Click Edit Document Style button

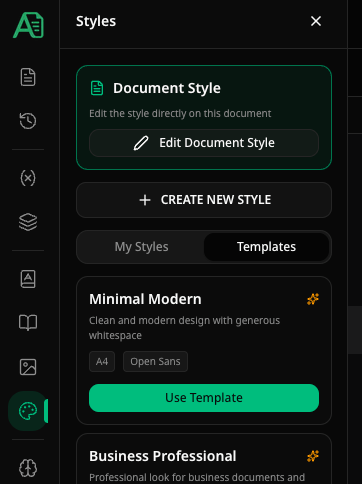[x=204, y=143]
